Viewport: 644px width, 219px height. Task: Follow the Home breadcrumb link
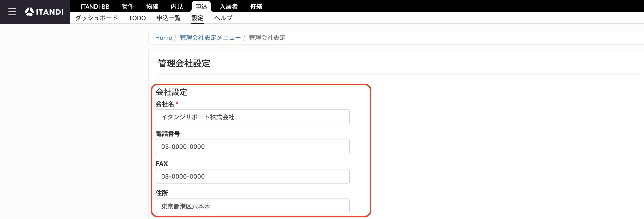163,38
